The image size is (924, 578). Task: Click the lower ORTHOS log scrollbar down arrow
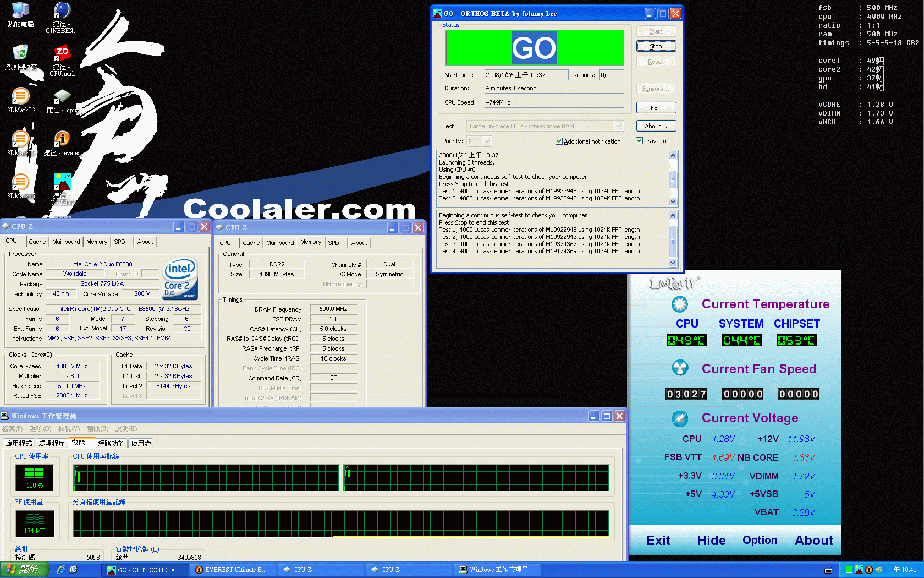(673, 263)
